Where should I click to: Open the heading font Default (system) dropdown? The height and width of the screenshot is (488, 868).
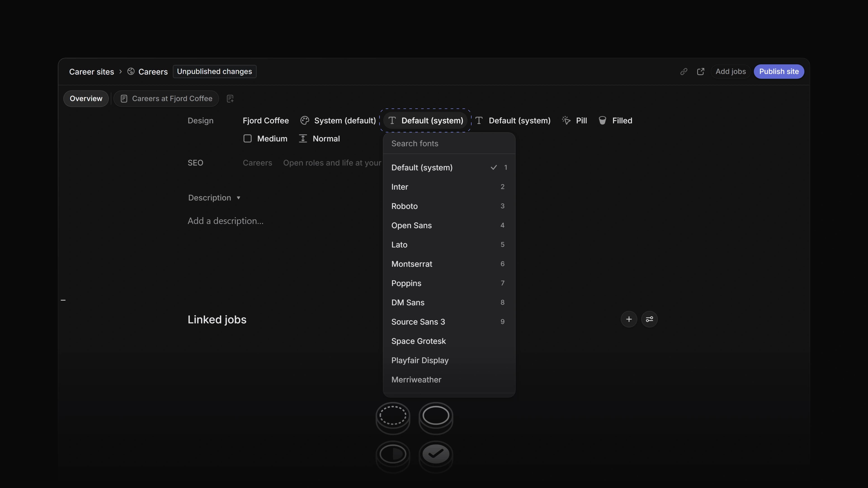(x=425, y=121)
